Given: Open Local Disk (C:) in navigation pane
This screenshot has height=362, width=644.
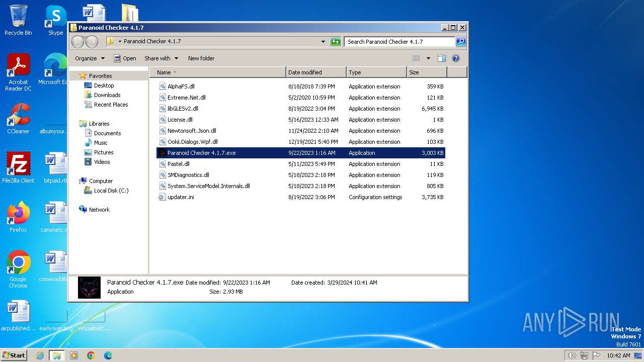Looking at the screenshot, I should pos(111,191).
